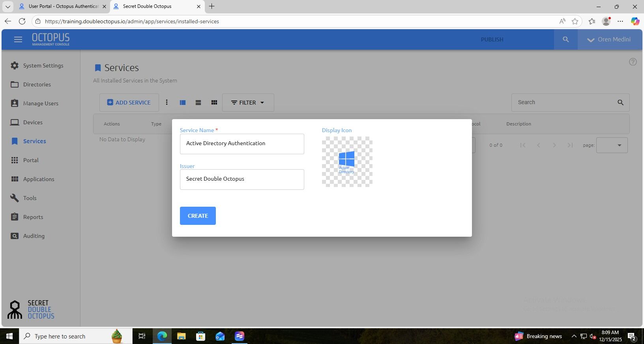Viewport: 644px width, 344px height.
Task: Click the Active Directory display icon thumbnail
Action: click(x=347, y=162)
